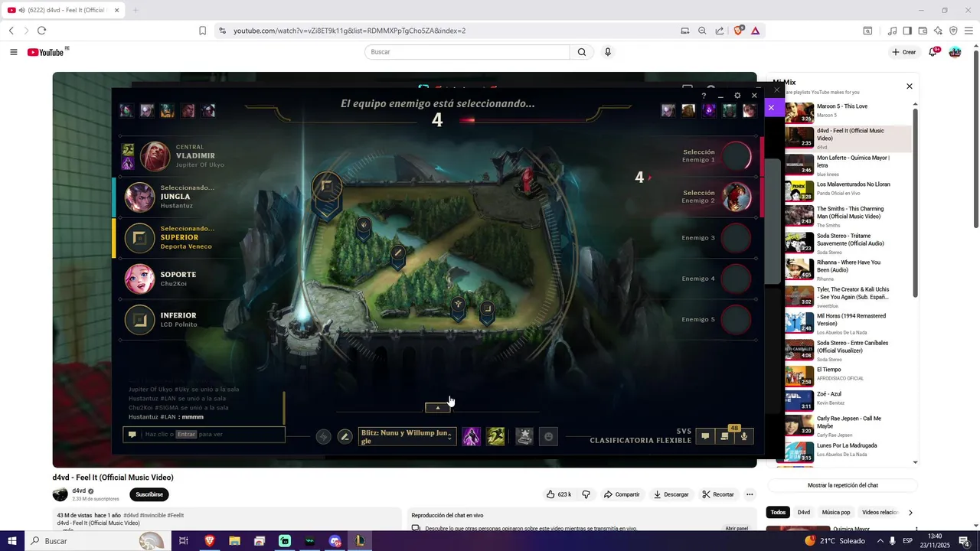Click Mostrar la repetición del chat
Screen dimensions: 980x551
tap(842, 485)
